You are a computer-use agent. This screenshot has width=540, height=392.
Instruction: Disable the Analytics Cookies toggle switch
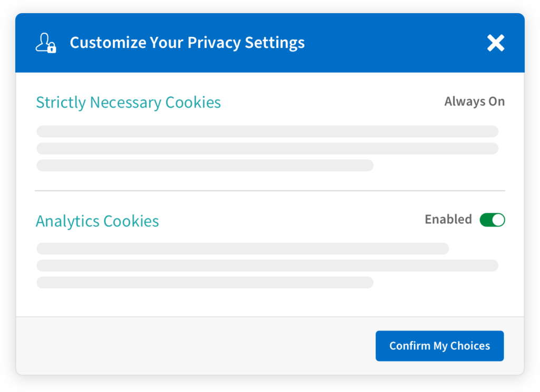tap(492, 220)
